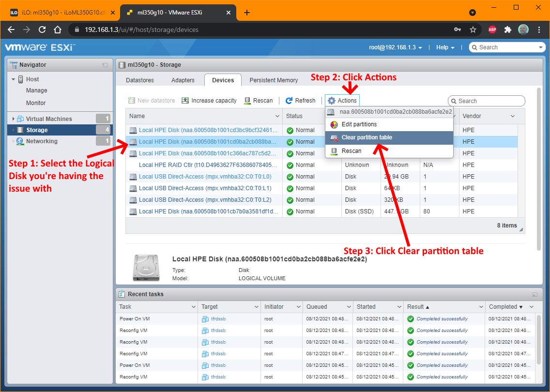This screenshot has width=550, height=392.
Task: Open the Adblock Plus extension icon
Action: click(492, 30)
